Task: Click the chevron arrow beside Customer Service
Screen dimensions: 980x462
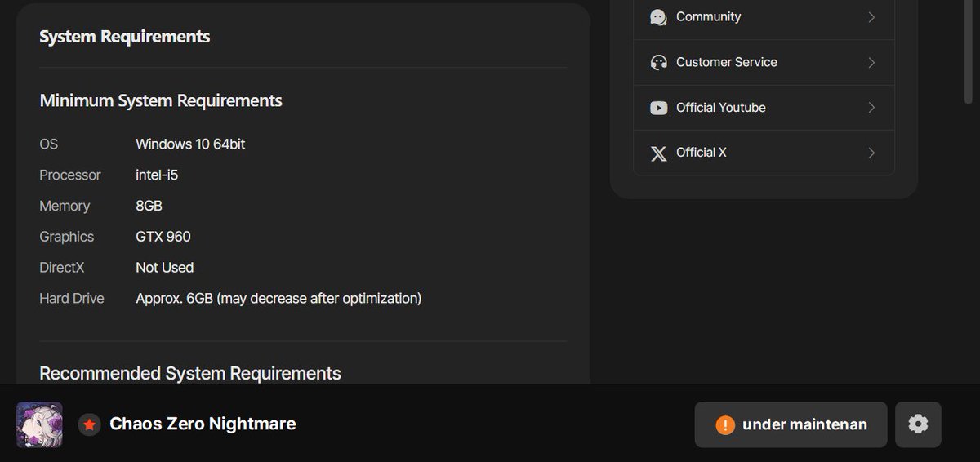Action: pos(871,63)
